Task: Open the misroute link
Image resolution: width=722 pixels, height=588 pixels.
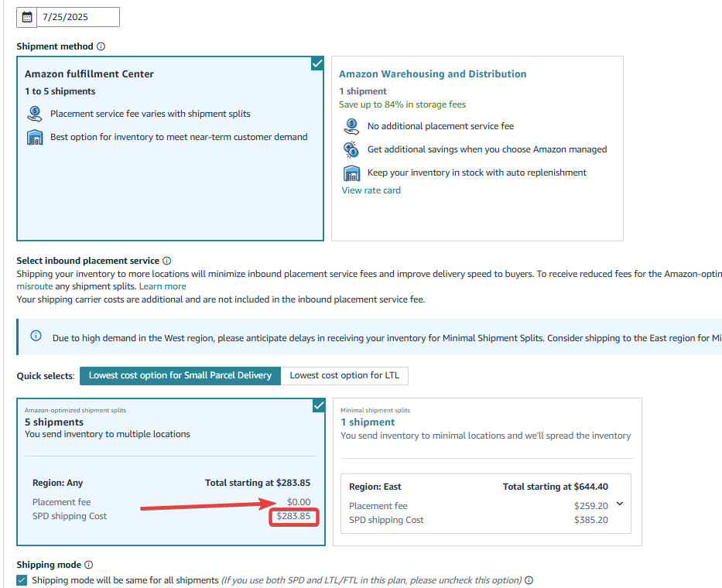Action: click(x=35, y=286)
